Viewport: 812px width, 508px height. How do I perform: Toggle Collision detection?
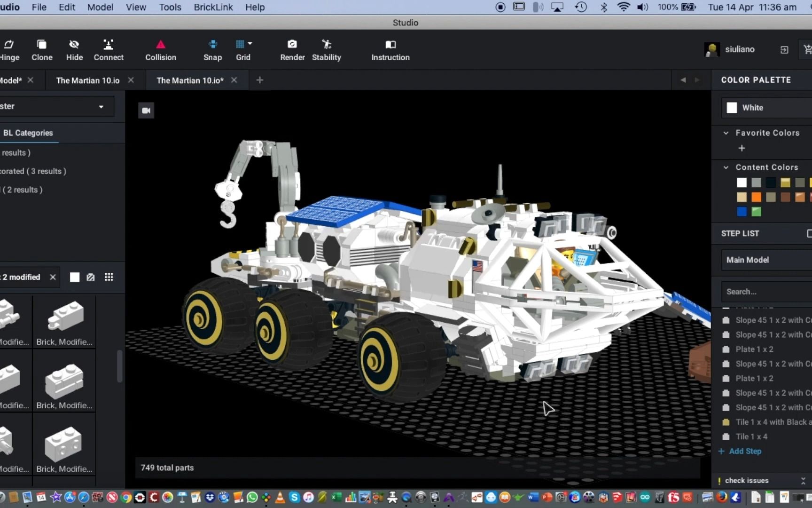click(160, 49)
